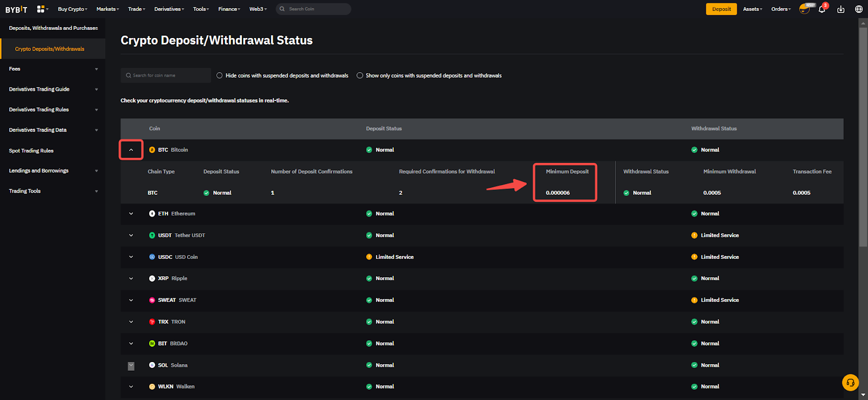
Task: Open Spot Trading Rules link
Action: (x=31, y=151)
